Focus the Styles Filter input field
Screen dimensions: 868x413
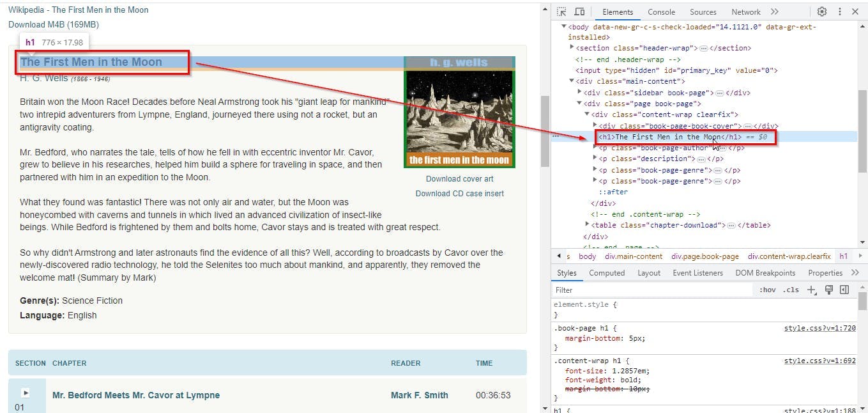tap(653, 290)
